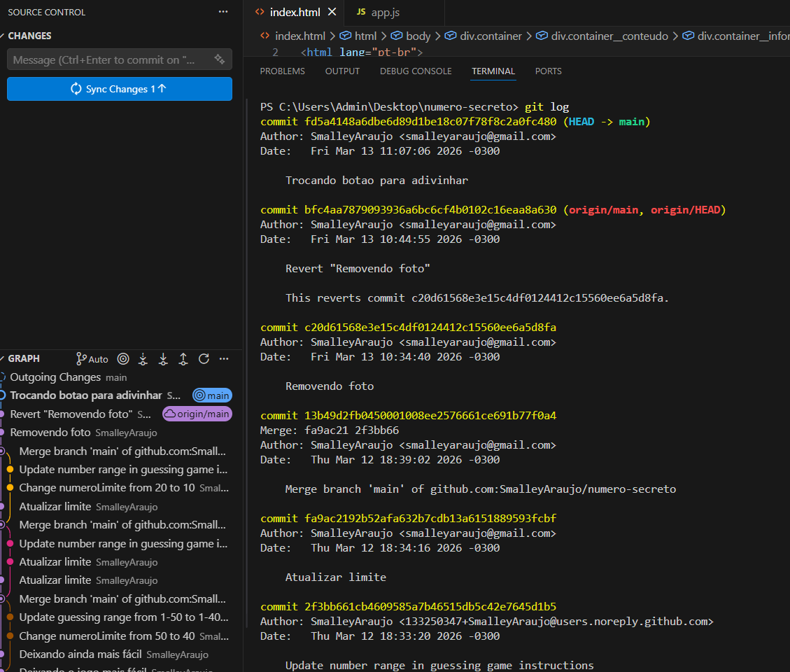Switch to the app.js editor tab
This screenshot has height=672, width=790.
[x=385, y=13]
